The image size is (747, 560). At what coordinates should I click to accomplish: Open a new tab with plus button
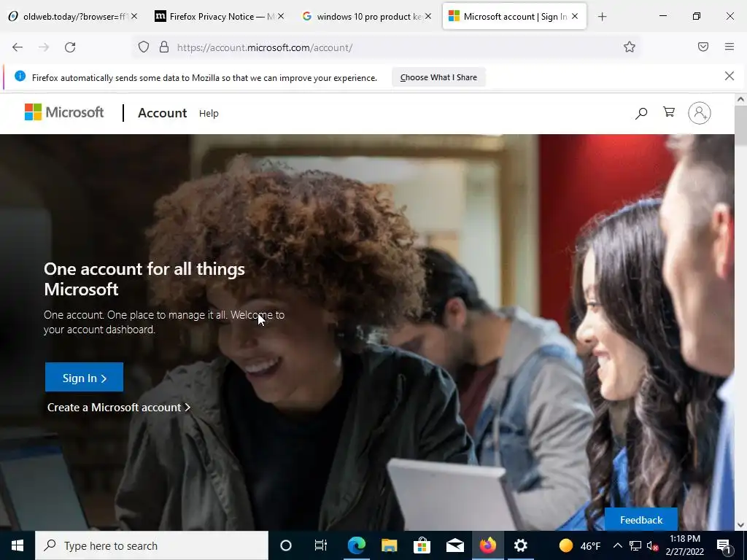point(602,17)
